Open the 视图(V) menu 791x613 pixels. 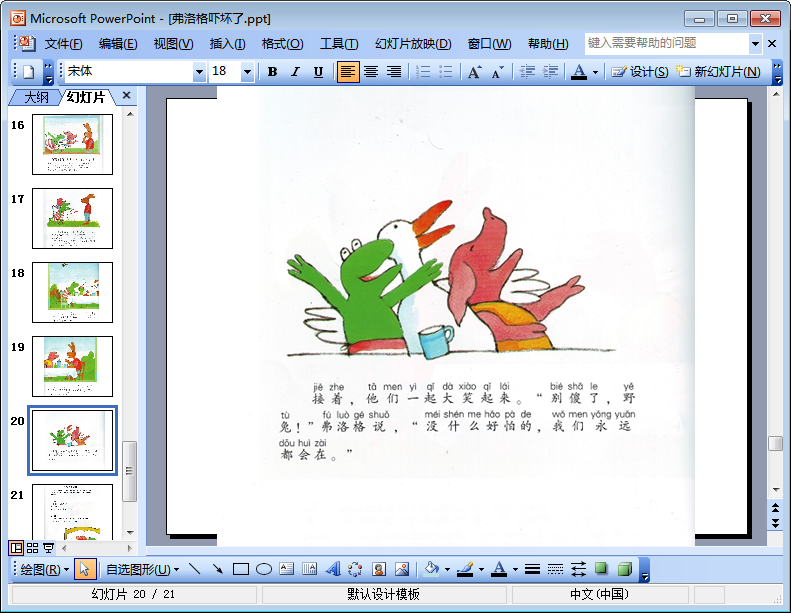tap(173, 44)
